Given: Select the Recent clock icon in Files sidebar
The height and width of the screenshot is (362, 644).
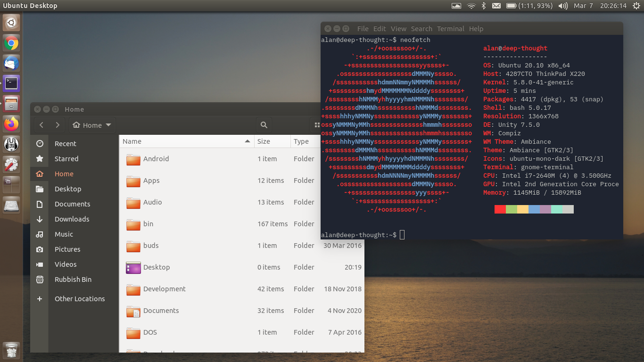Looking at the screenshot, I should point(40,144).
